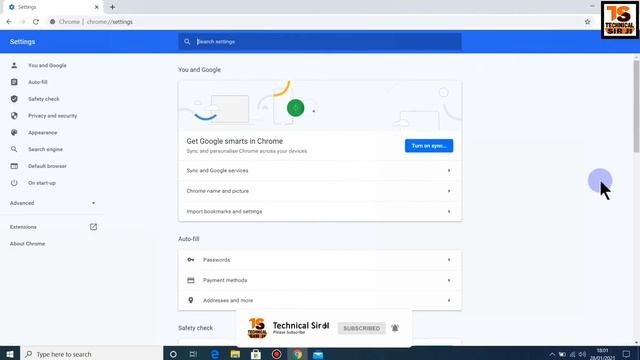
Task: Open Appearance sidebar section
Action: (x=43, y=133)
